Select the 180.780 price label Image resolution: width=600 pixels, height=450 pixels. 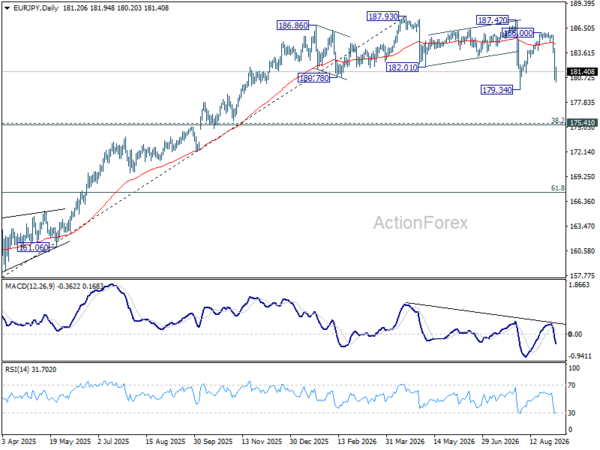click(x=314, y=78)
